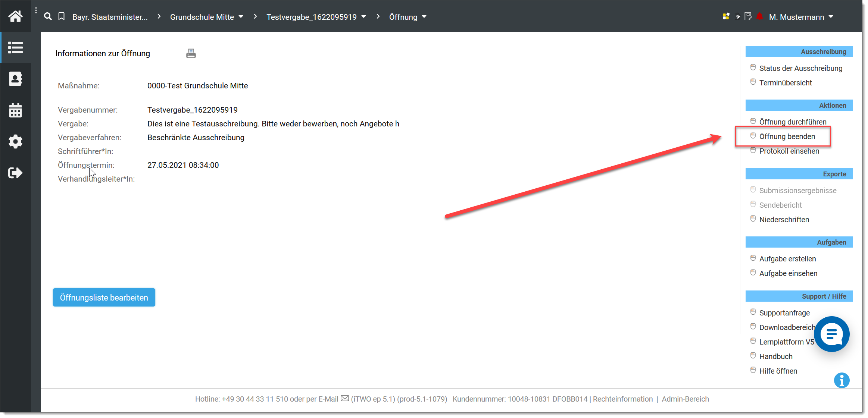Choose Aufgabe einsehen
This screenshot has width=868, height=418.
point(788,273)
